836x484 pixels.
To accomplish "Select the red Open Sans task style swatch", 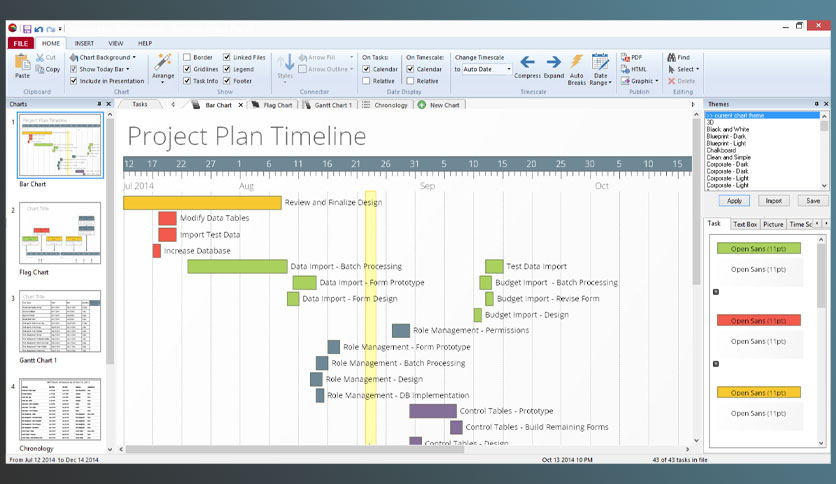I will (x=758, y=320).
